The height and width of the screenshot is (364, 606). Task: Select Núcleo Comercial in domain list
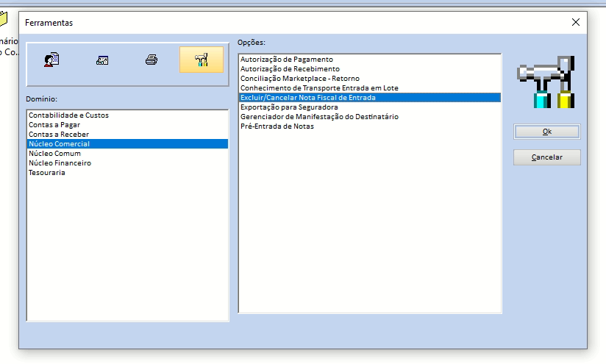(x=127, y=143)
